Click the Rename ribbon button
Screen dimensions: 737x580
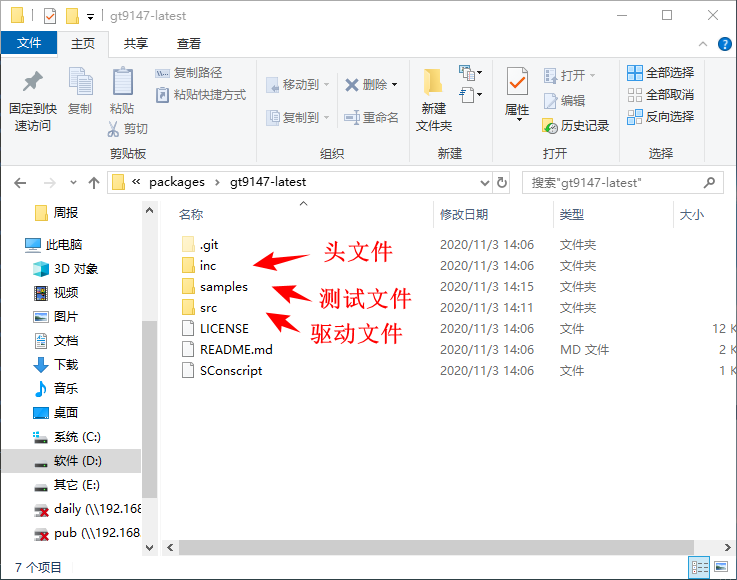(371, 117)
